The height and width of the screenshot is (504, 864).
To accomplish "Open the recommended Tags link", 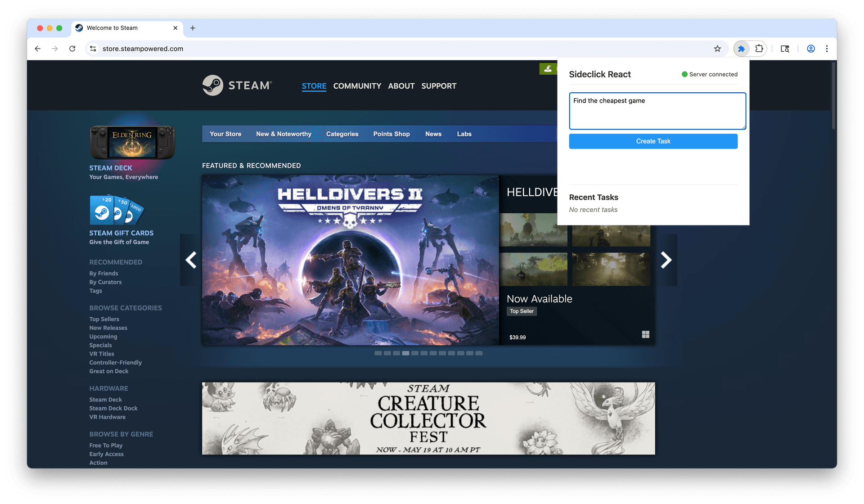I will [x=95, y=291].
